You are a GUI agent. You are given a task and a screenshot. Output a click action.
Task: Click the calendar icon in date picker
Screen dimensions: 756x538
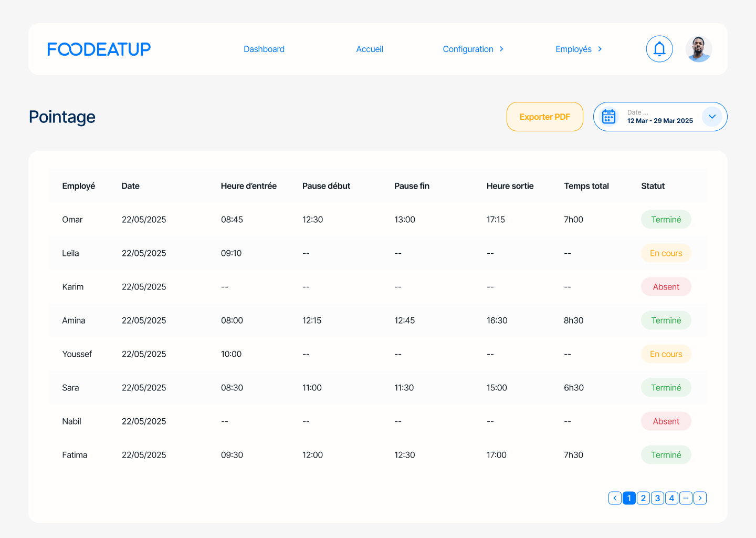click(x=608, y=117)
